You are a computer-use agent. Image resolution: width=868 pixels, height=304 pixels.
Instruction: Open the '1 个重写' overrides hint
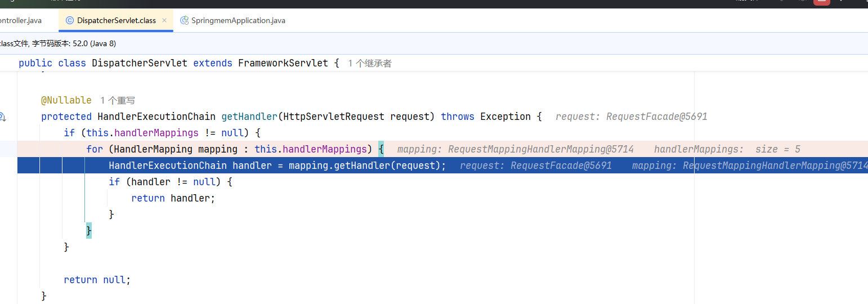pyautogui.click(x=118, y=101)
